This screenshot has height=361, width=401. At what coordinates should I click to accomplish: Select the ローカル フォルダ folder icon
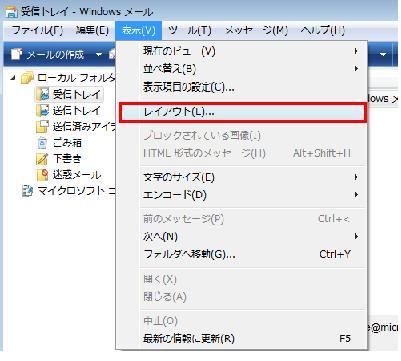click(x=27, y=78)
